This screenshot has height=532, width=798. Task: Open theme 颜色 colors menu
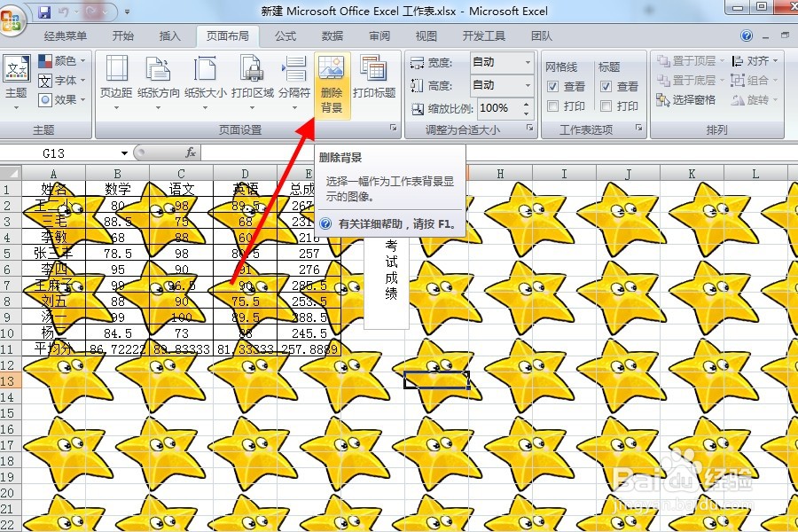62,61
